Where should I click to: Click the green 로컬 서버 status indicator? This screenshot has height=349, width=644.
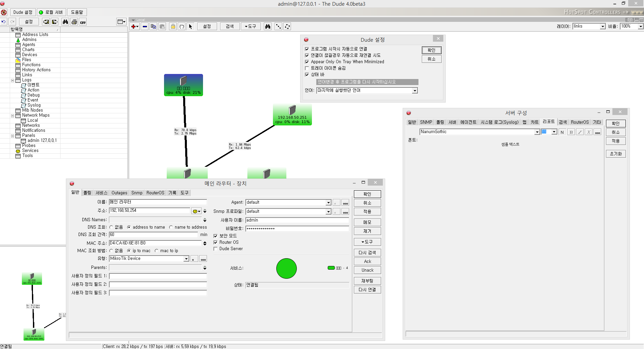point(41,12)
